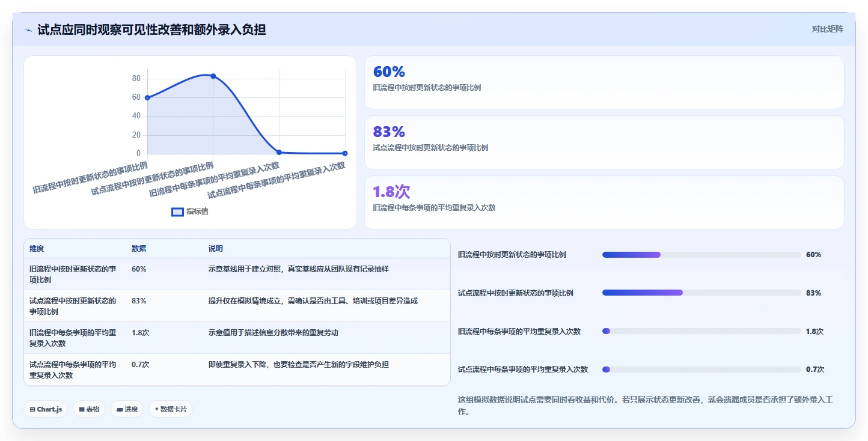Click the sparkle icon in the 数据卡片 tag
Viewport: 868px width, 441px height.
point(157,409)
